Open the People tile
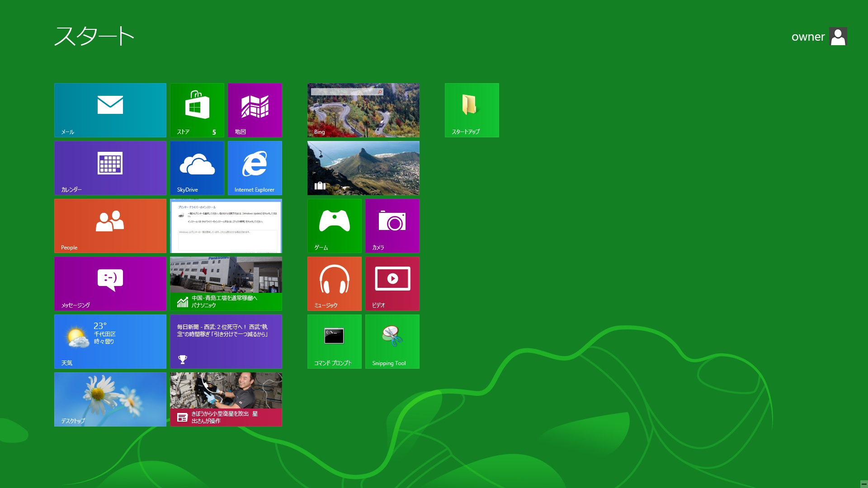The width and height of the screenshot is (868, 488). point(110,225)
